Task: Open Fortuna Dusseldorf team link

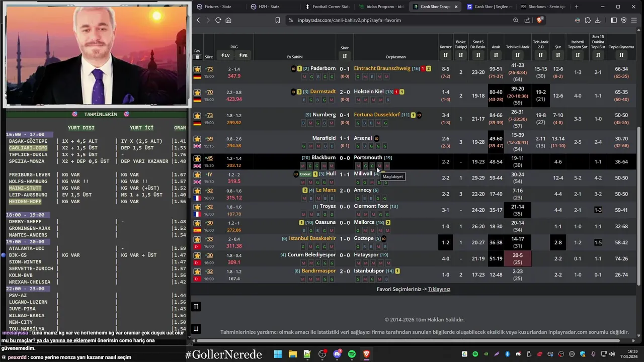Action: point(377,115)
